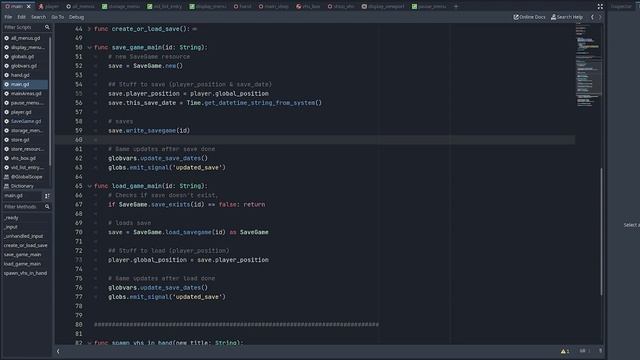Image resolution: width=640 pixels, height=360 pixels.
Task: Open @GlobalScope documentation entry
Action: click(x=25, y=177)
